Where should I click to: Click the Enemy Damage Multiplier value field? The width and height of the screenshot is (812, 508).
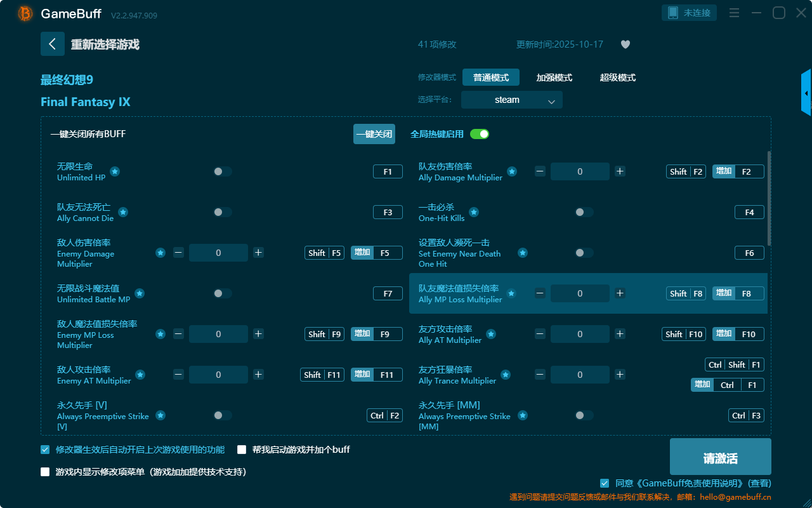pos(218,253)
